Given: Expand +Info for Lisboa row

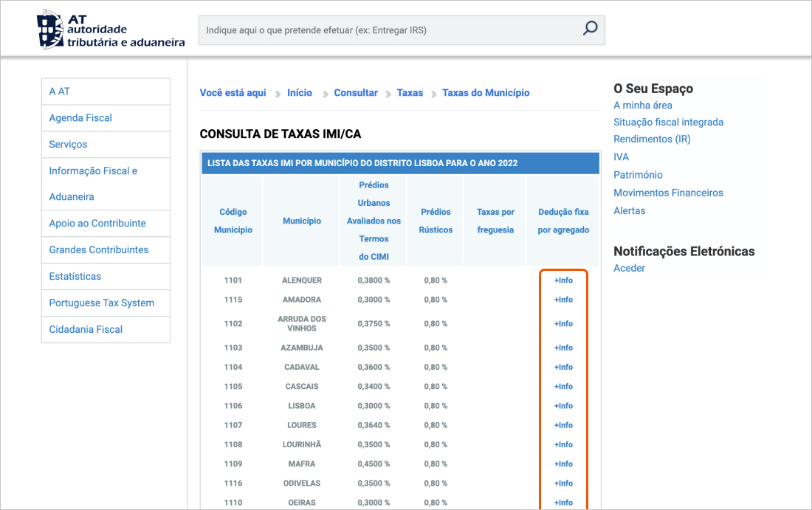Looking at the screenshot, I should (x=563, y=406).
